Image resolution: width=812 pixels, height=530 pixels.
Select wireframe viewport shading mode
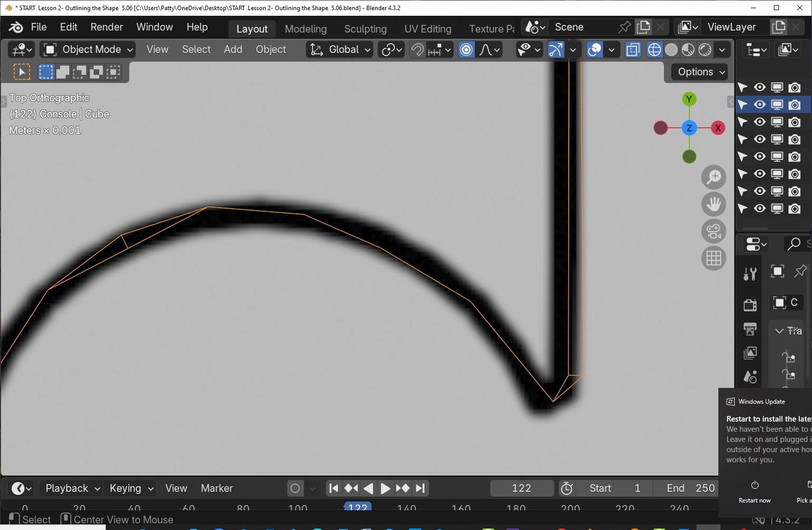pyautogui.click(x=654, y=50)
